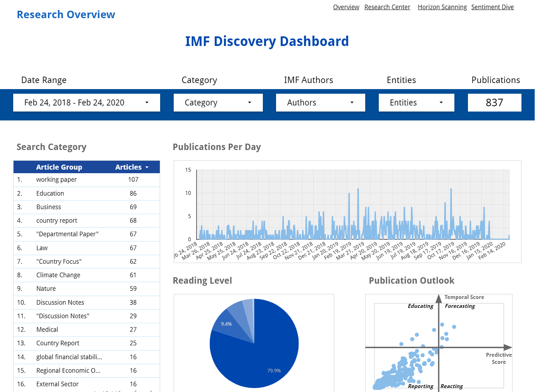Select the country report row
Viewport: 535px width, 392px height.
87,221
